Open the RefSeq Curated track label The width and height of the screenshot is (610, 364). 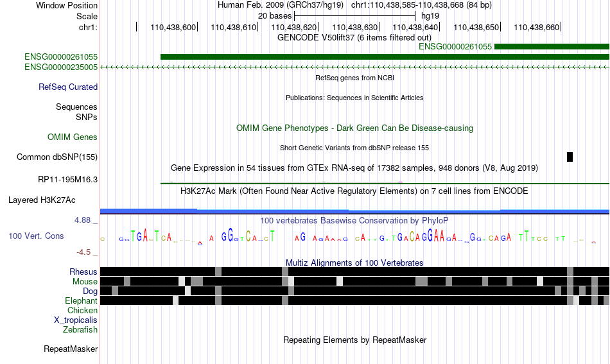click(67, 87)
